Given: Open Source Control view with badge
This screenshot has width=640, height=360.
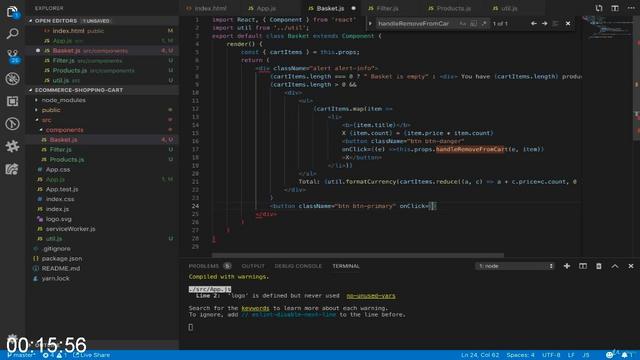Looking at the screenshot, I should 12,56.
